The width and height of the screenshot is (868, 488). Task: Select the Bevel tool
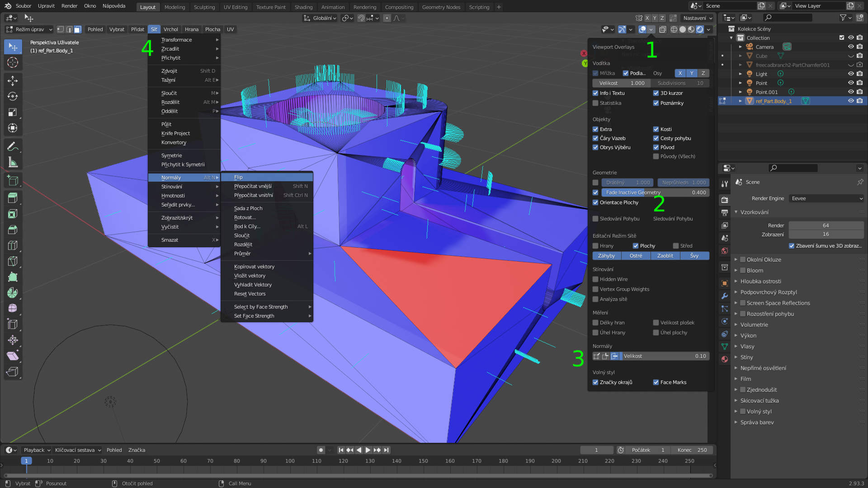(13, 230)
